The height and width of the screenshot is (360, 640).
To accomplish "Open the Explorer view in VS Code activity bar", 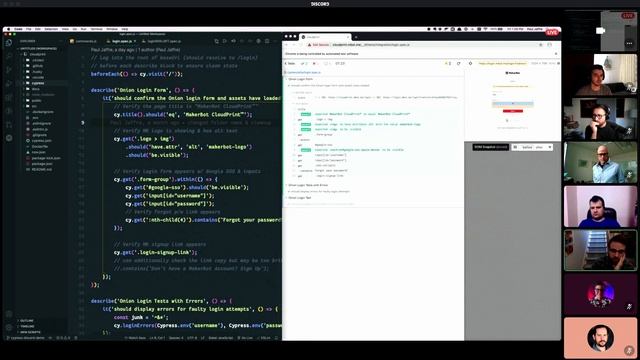I will (9, 43).
